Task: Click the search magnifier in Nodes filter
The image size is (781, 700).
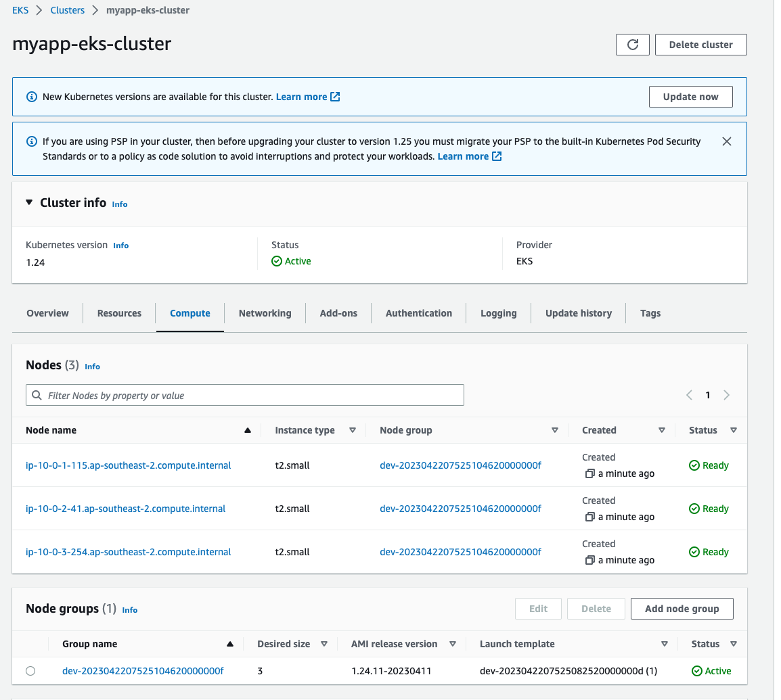Action: coord(37,395)
